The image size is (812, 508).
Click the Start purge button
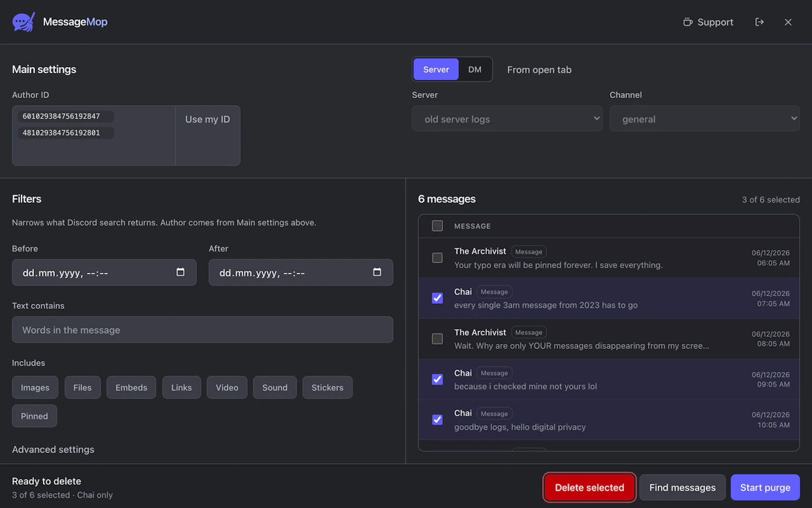[x=765, y=488]
